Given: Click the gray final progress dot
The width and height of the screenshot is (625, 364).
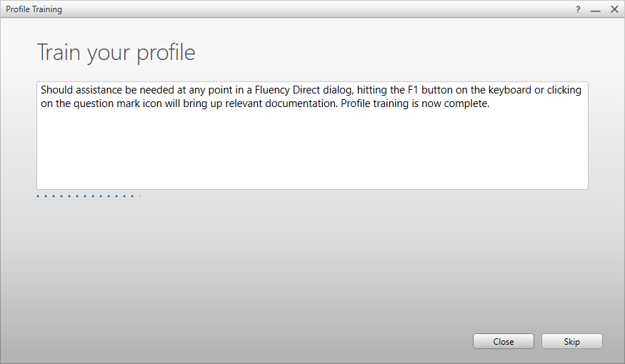Looking at the screenshot, I should point(140,196).
